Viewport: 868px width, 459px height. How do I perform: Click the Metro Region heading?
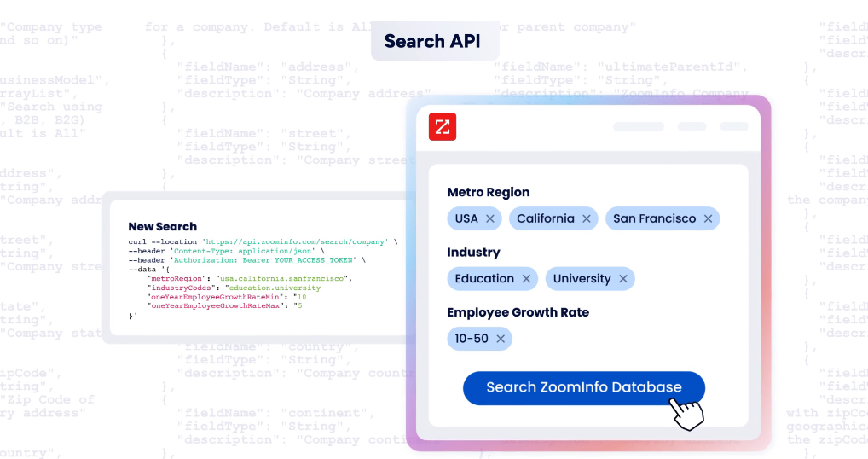tap(489, 192)
